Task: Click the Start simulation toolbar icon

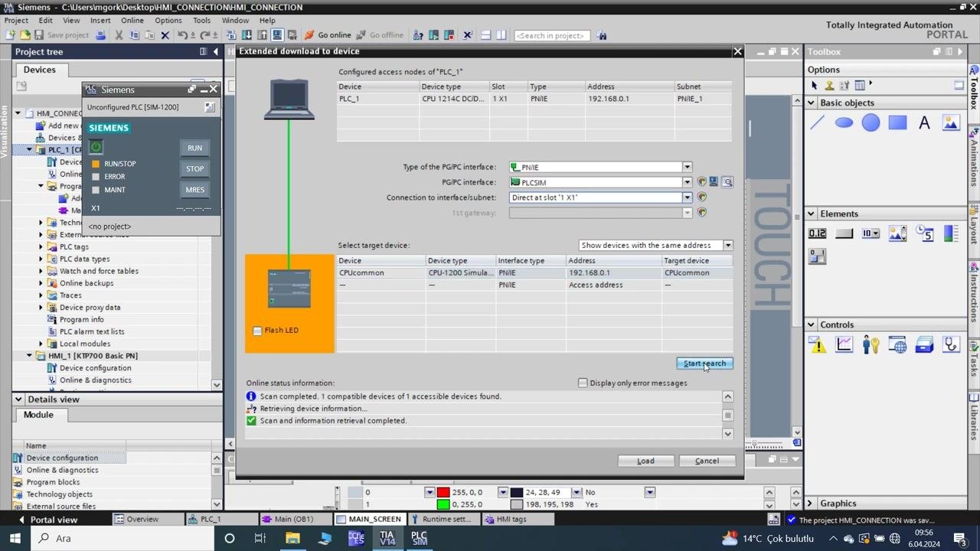Action: tap(276, 35)
